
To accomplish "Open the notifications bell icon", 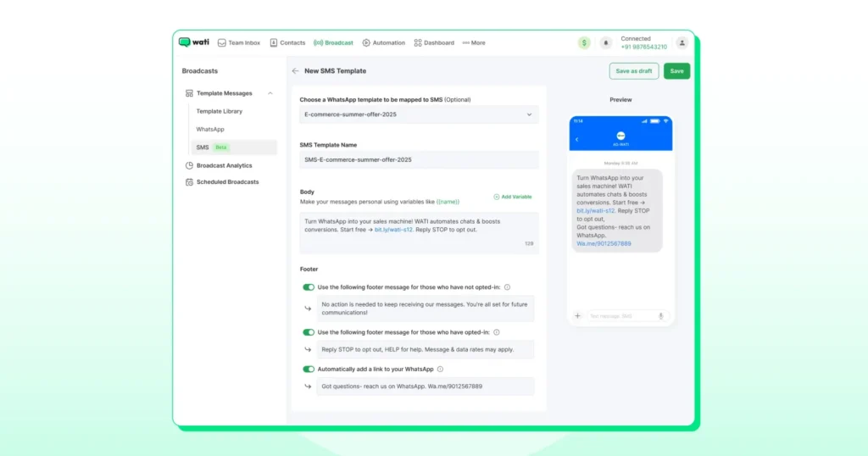I will pos(605,42).
